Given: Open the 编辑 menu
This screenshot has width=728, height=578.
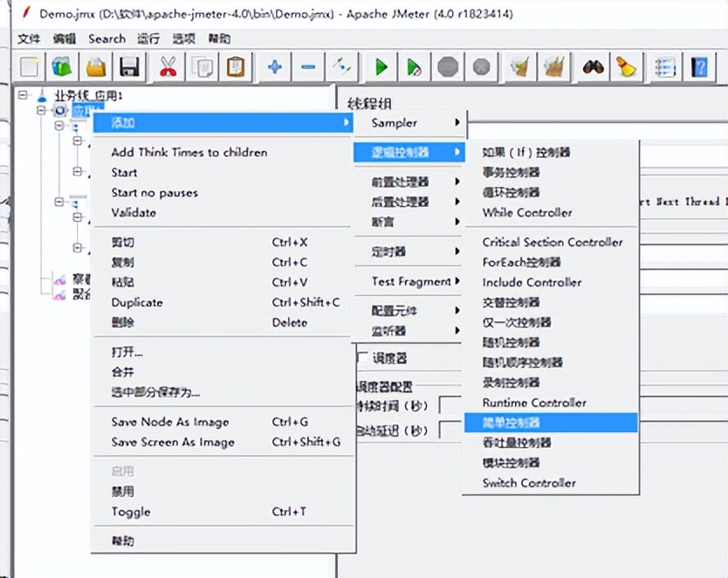Looking at the screenshot, I should click(64, 38).
